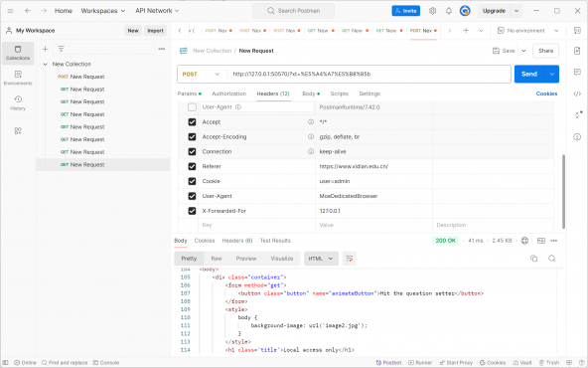
Task: Open the settings gear icon
Action: click(432, 11)
